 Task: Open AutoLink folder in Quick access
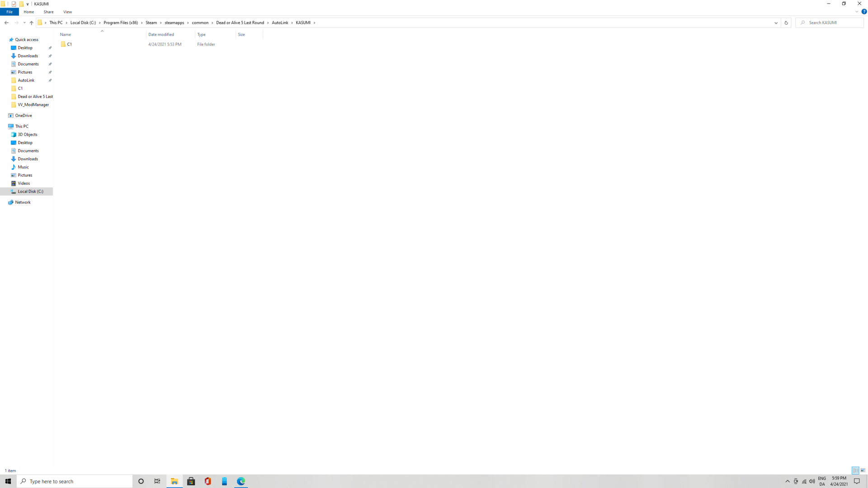[x=26, y=80]
